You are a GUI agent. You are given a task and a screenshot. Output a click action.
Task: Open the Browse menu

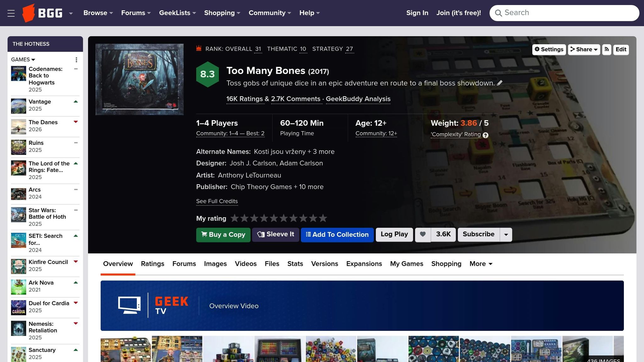98,13
